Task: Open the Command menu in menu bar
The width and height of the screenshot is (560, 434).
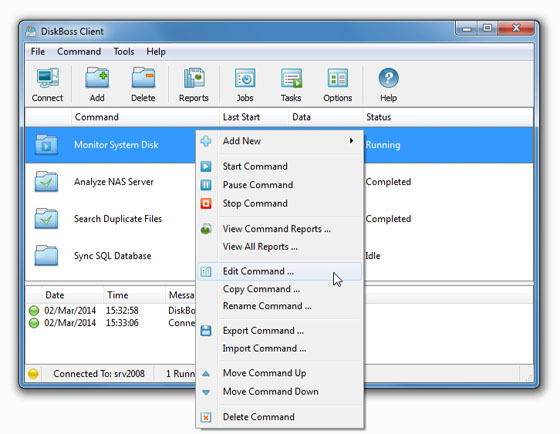Action: click(79, 52)
